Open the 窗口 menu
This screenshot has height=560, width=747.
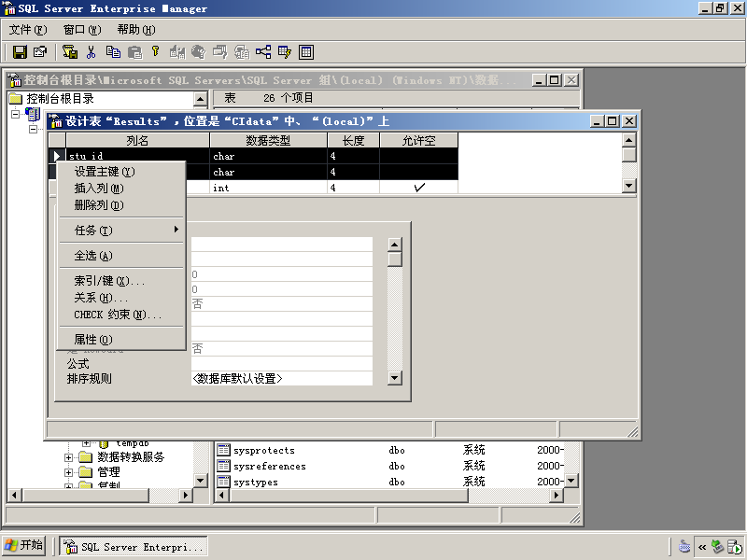tap(82, 30)
